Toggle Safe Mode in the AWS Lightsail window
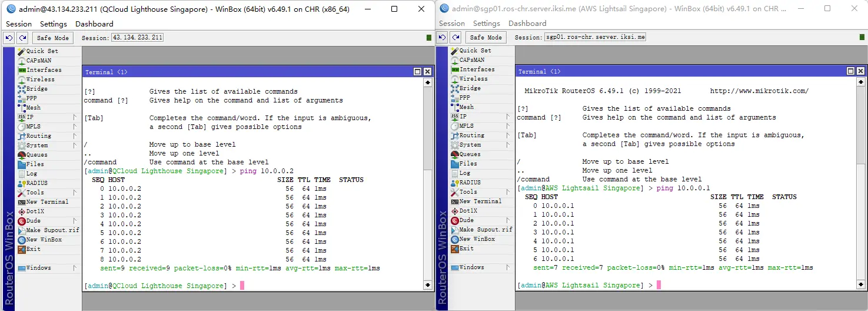 [486, 37]
